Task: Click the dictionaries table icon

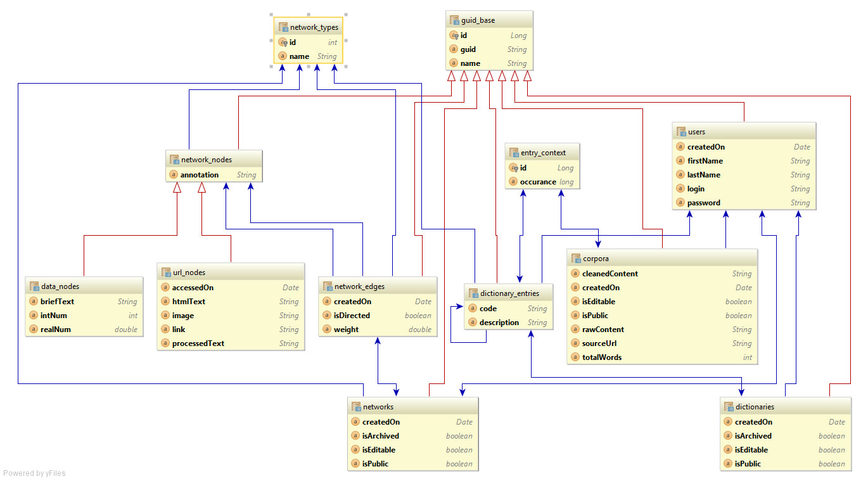Action: click(x=729, y=407)
